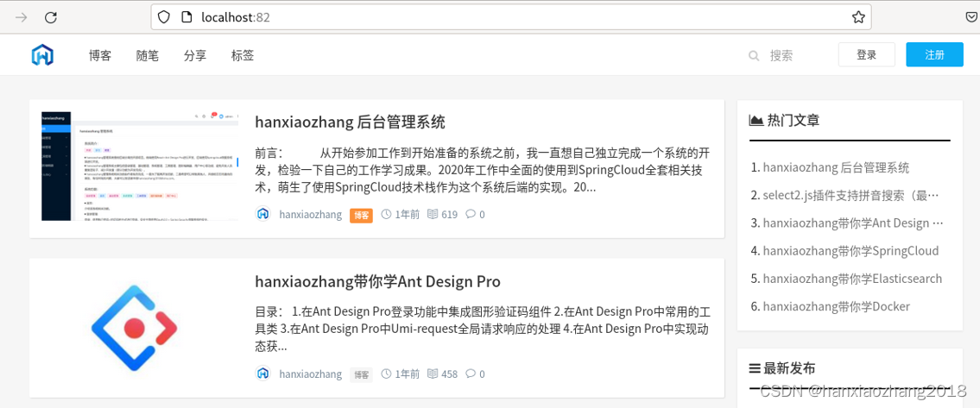This screenshot has height=408, width=980.
Task: Reload the page with refresh icon
Action: tap(51, 17)
